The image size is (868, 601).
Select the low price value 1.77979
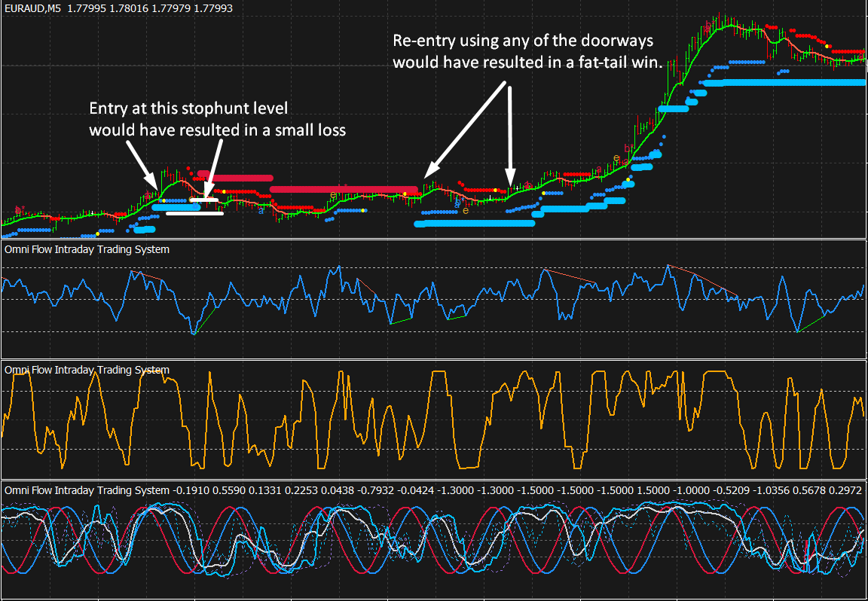tap(170, 8)
